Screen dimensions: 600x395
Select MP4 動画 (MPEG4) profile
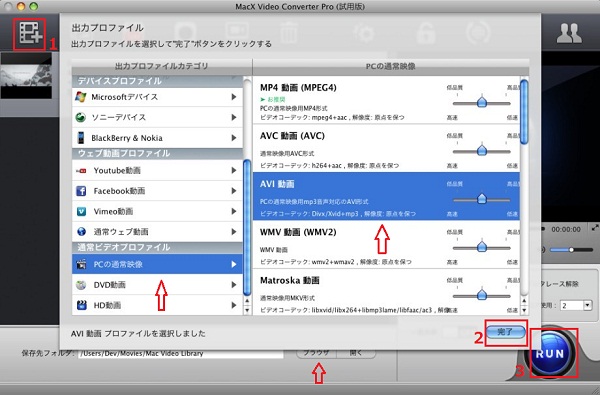[x=386, y=100]
